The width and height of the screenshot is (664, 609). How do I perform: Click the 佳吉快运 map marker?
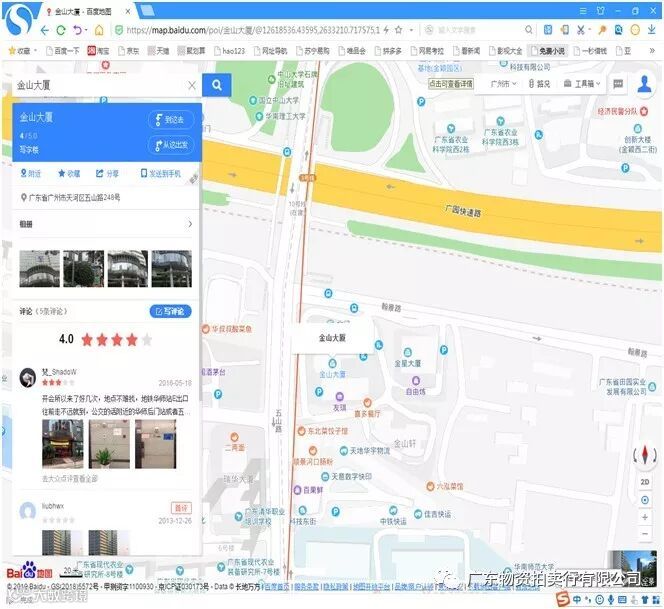pyautogui.click(x=418, y=514)
